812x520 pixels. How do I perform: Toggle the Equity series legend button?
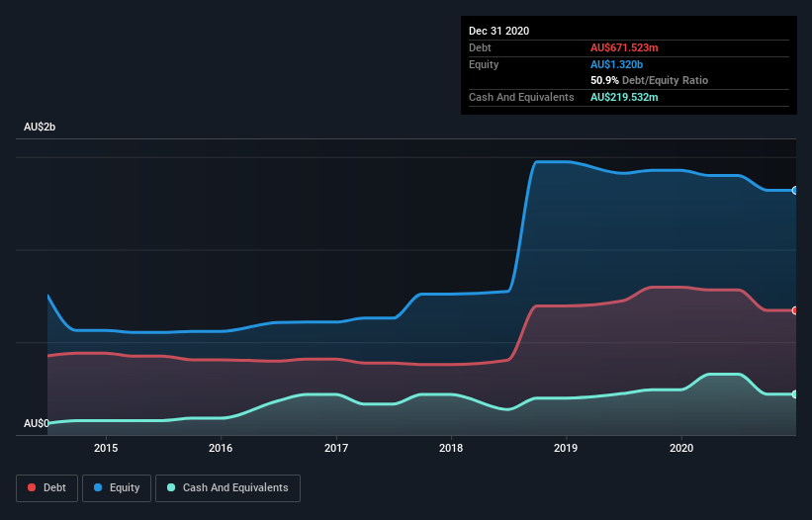(x=117, y=488)
